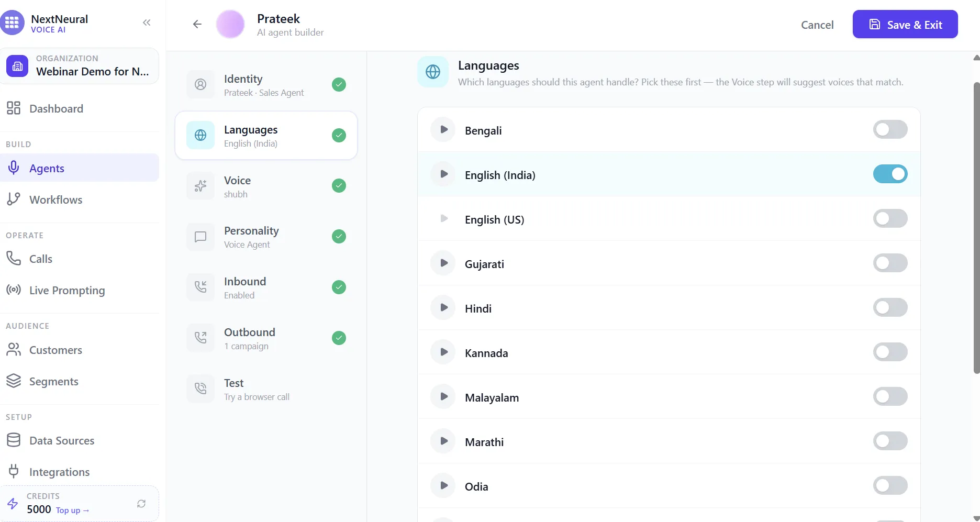Enable Kannada language toggle
Viewport: 980px width, 522px height.
pos(890,352)
